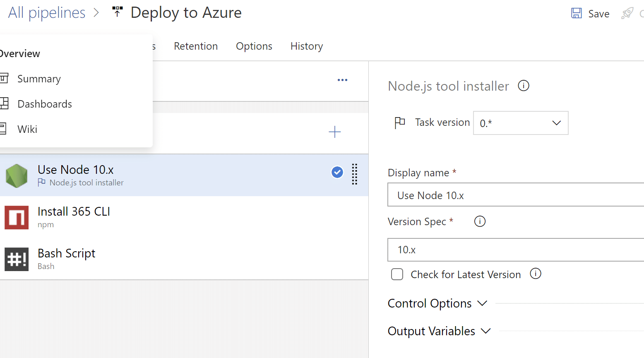Open Dashboards from the Overview menu

45,104
